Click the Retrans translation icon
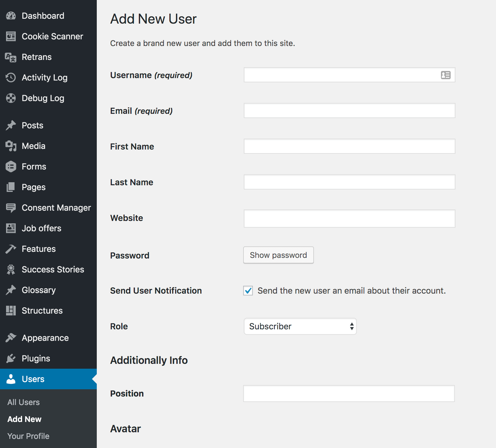This screenshot has height=448, width=496. [11, 57]
